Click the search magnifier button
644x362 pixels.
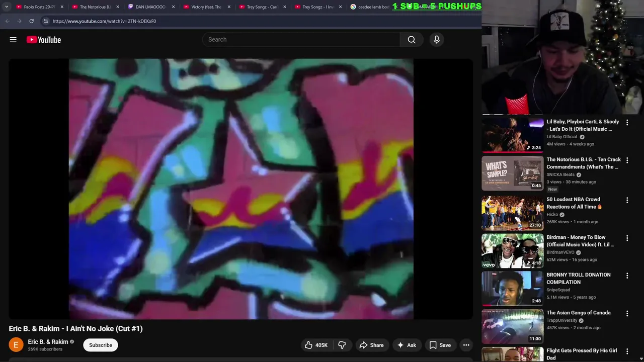412,40
